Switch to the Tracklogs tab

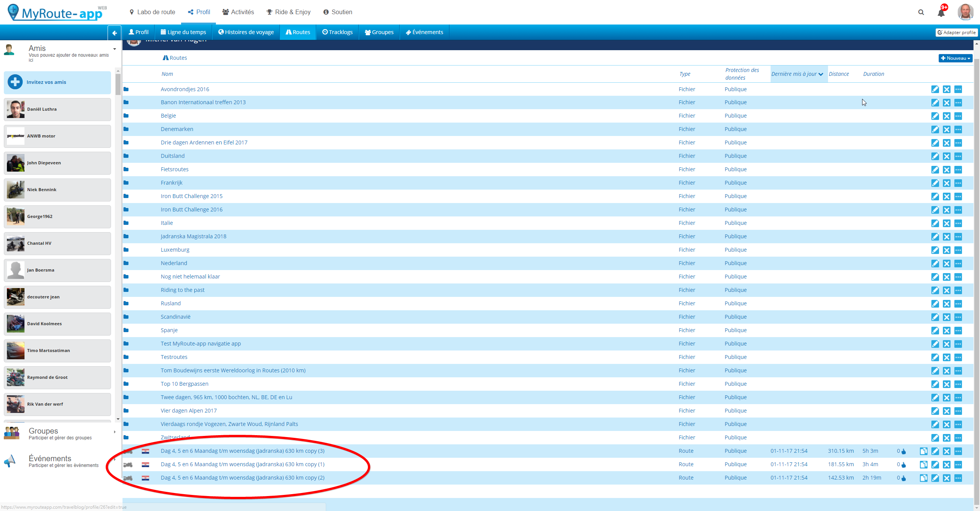[337, 32]
